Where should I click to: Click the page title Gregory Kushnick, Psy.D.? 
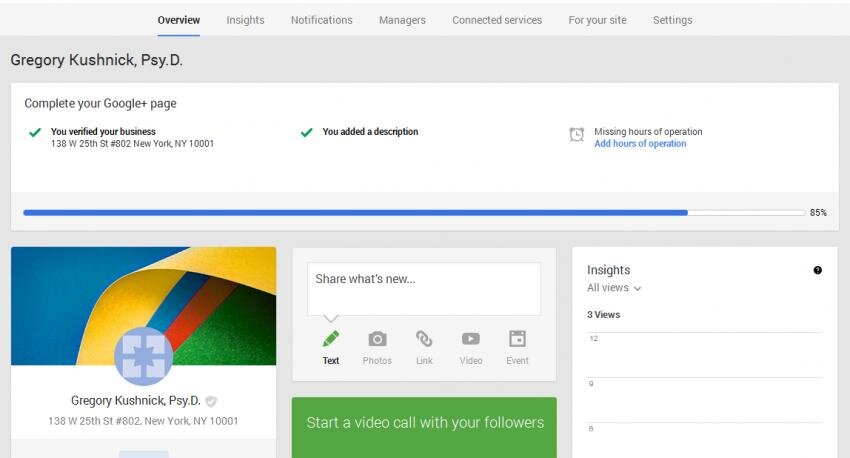96,60
